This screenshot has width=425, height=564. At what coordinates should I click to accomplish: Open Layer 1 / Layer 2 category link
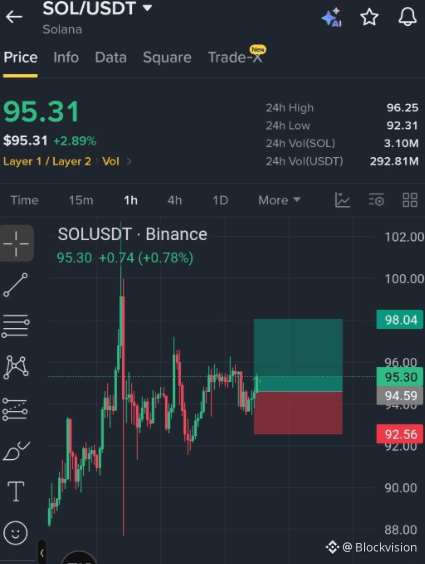(x=47, y=161)
